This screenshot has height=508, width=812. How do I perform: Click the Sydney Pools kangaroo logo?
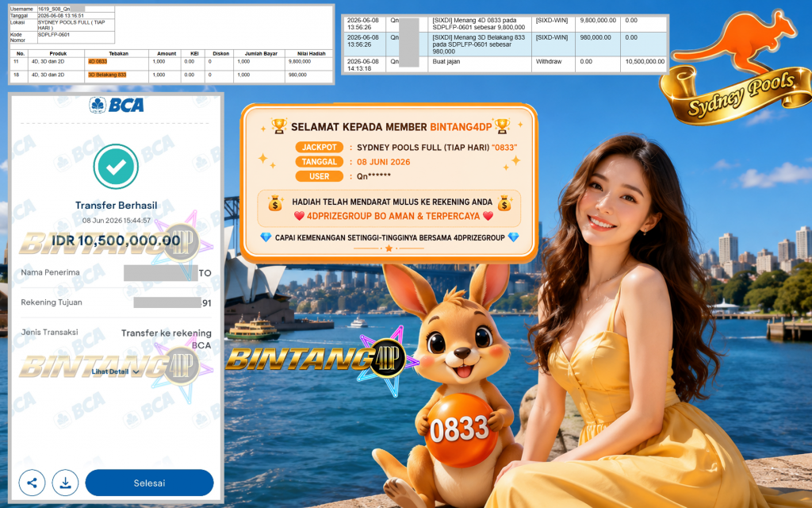(736, 67)
